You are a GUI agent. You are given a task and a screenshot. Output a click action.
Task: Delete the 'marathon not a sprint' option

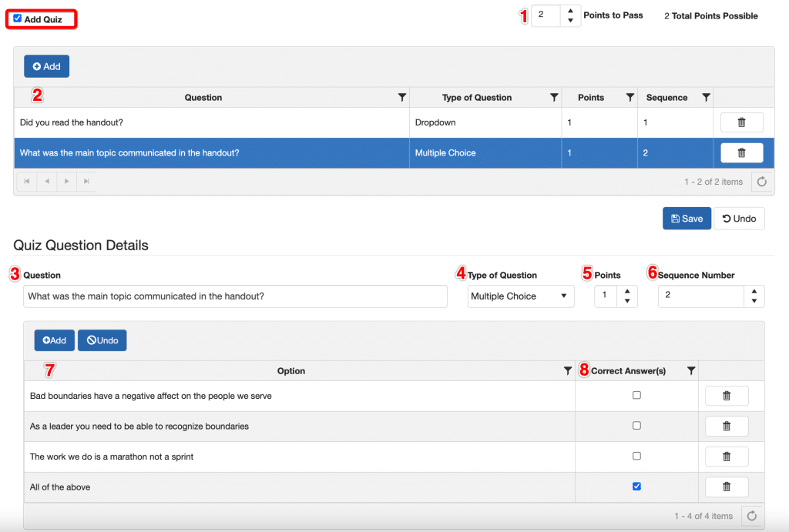726,457
